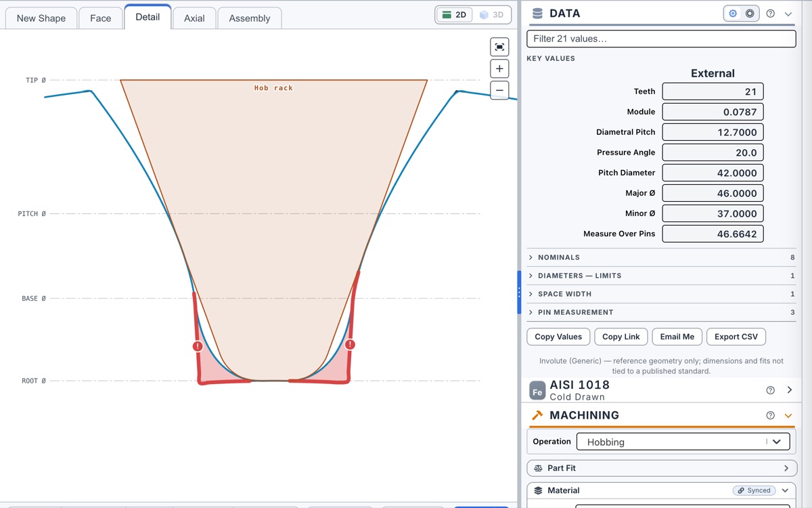Click the Part Fit balance scale icon
The image size is (812, 508).
pyautogui.click(x=539, y=468)
